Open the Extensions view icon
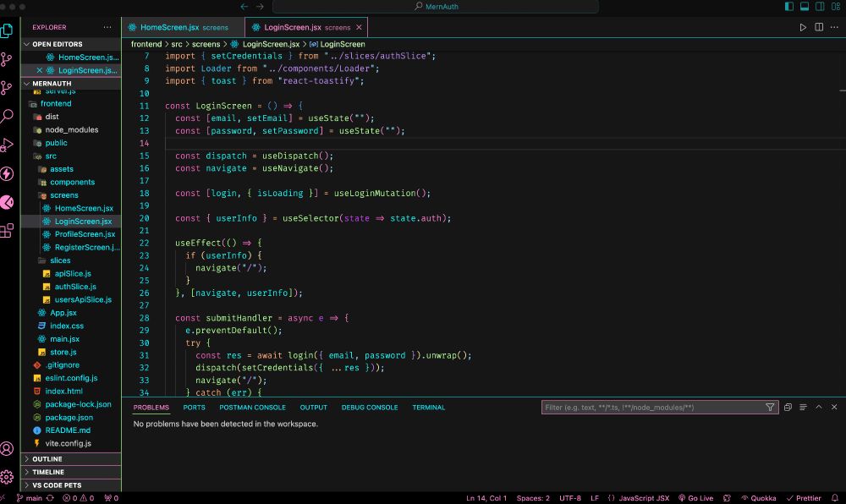Image resolution: width=846 pixels, height=504 pixels. [x=7, y=231]
